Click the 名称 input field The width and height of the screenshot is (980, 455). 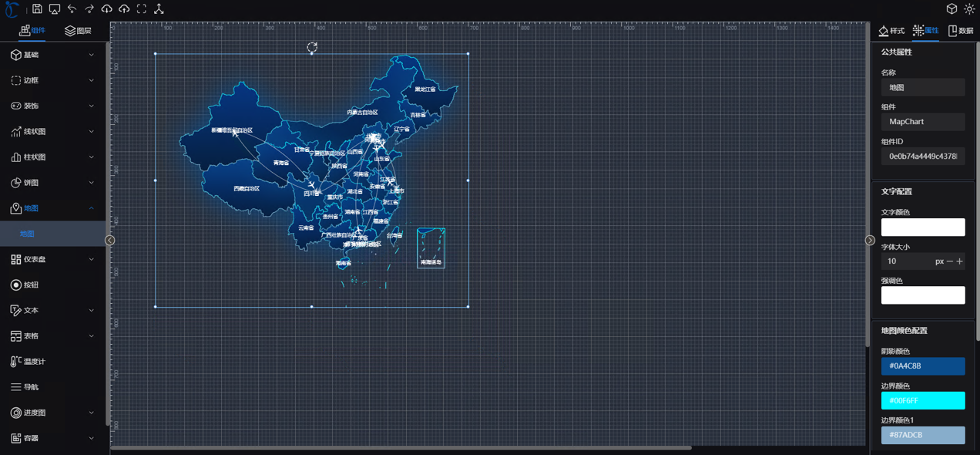coord(922,87)
